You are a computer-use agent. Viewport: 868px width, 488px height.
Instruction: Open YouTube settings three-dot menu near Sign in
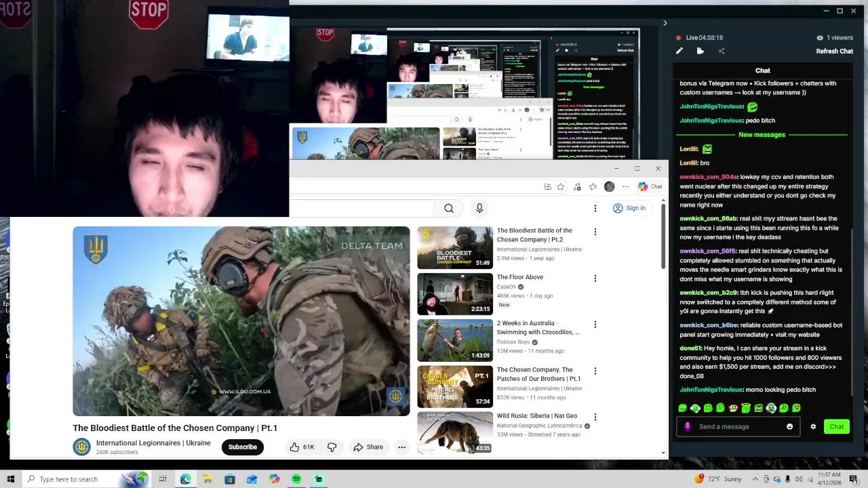595,209
